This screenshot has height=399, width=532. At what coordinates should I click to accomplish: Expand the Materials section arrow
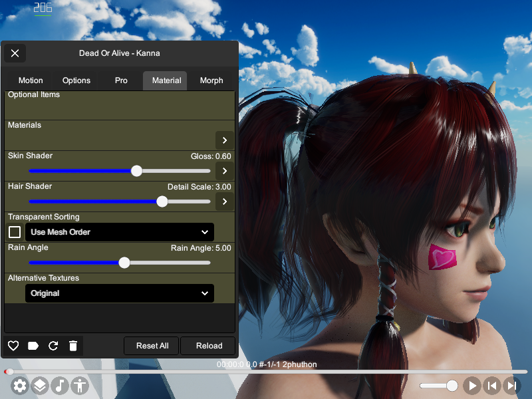[225, 140]
